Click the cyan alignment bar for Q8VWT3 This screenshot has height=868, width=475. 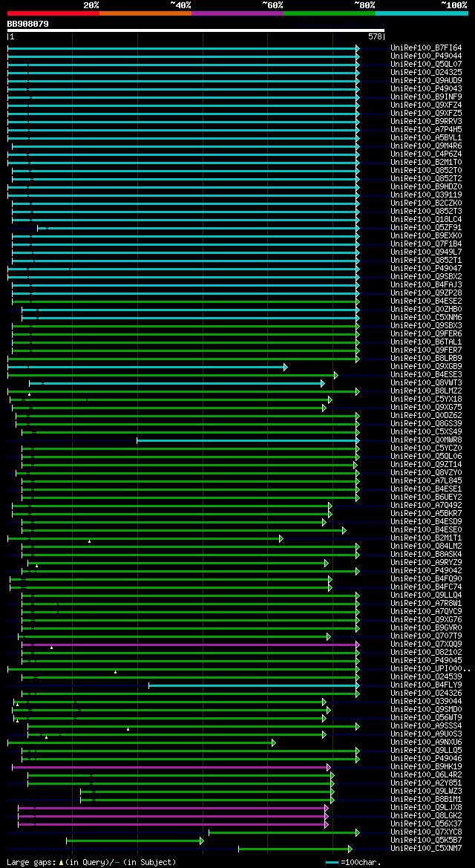(x=177, y=383)
